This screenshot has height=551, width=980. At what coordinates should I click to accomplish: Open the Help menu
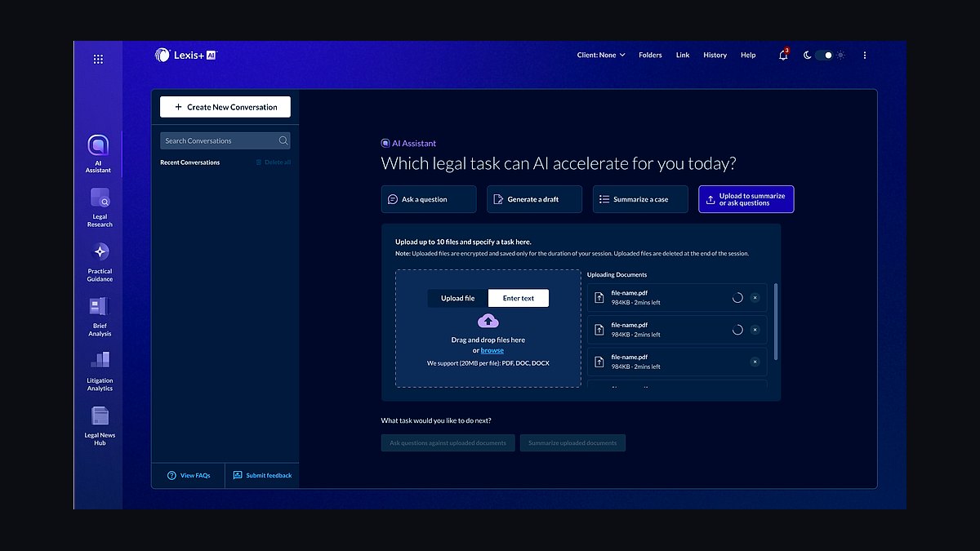coord(748,56)
